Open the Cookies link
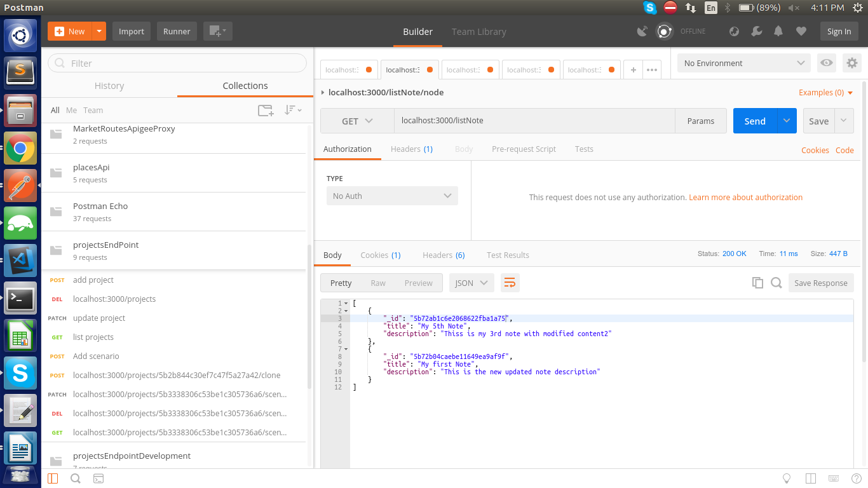Screen dimensions: 868x488 (x=815, y=150)
